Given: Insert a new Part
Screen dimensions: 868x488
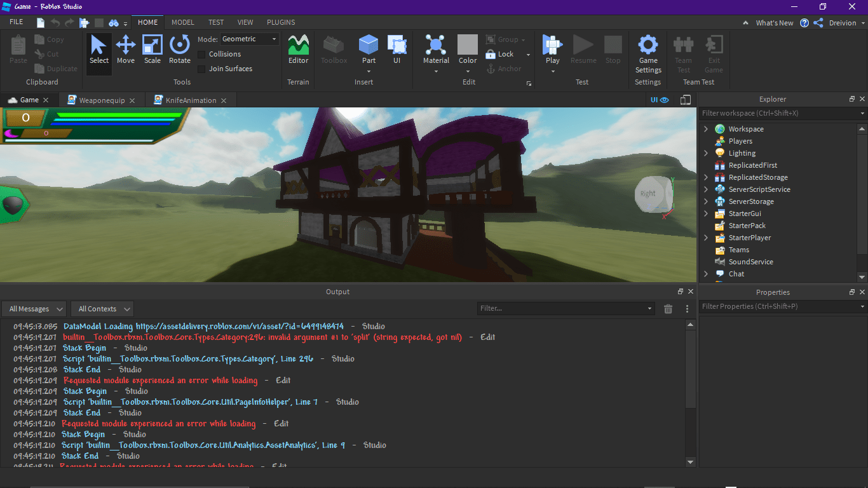Looking at the screenshot, I should point(369,51).
